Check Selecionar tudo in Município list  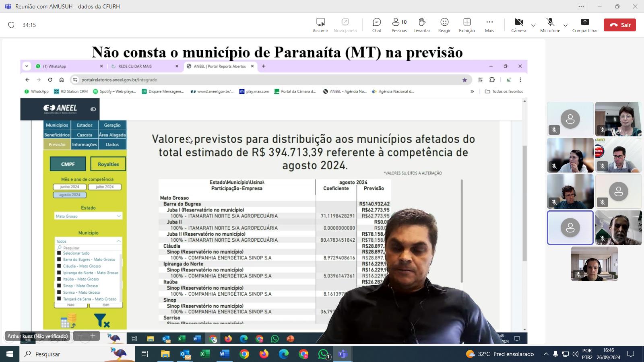[59, 253]
